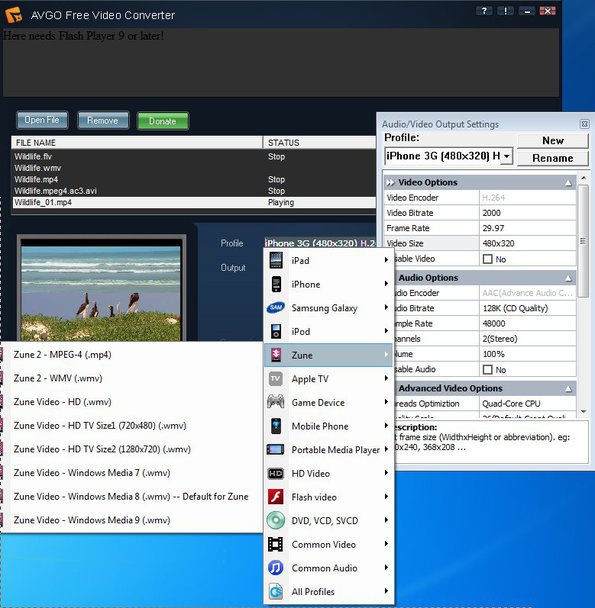595x608 pixels.
Task: Click the Common Video filmstrip icon
Action: click(276, 544)
